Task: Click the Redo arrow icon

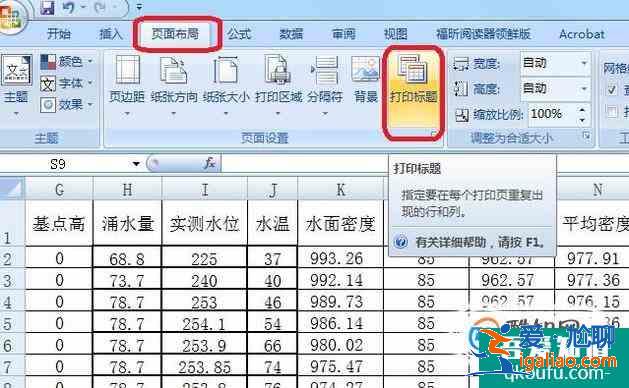Action: coord(100,7)
